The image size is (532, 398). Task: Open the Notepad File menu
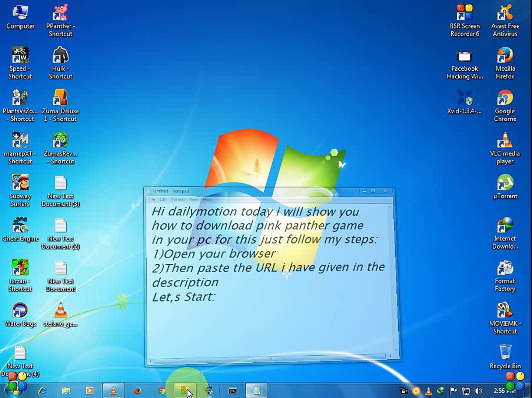click(x=151, y=199)
